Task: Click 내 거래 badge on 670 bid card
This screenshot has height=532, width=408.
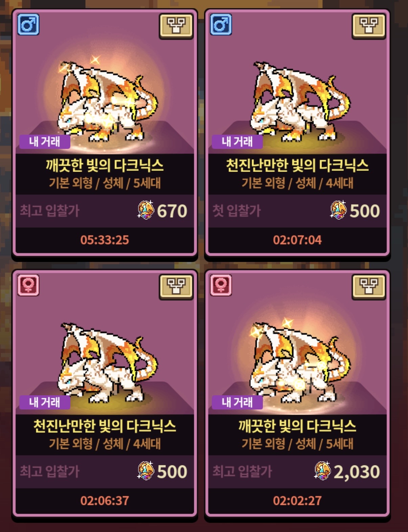Action: (x=45, y=141)
